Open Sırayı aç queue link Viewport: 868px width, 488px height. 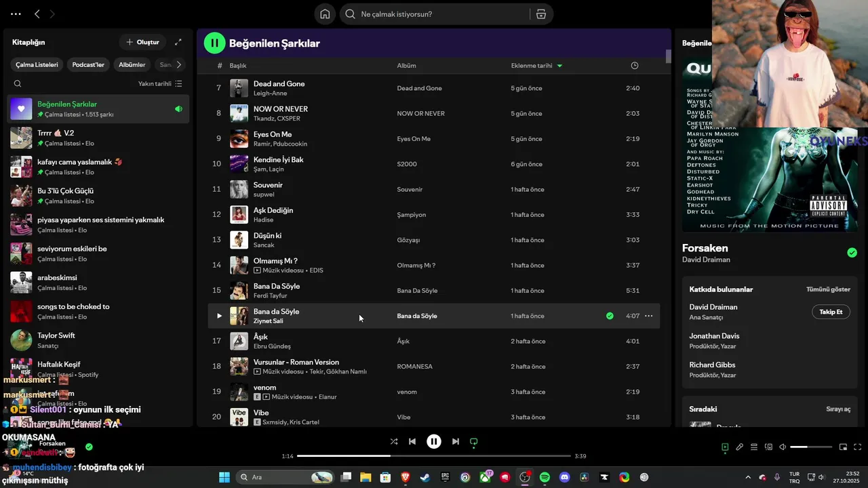(838, 409)
